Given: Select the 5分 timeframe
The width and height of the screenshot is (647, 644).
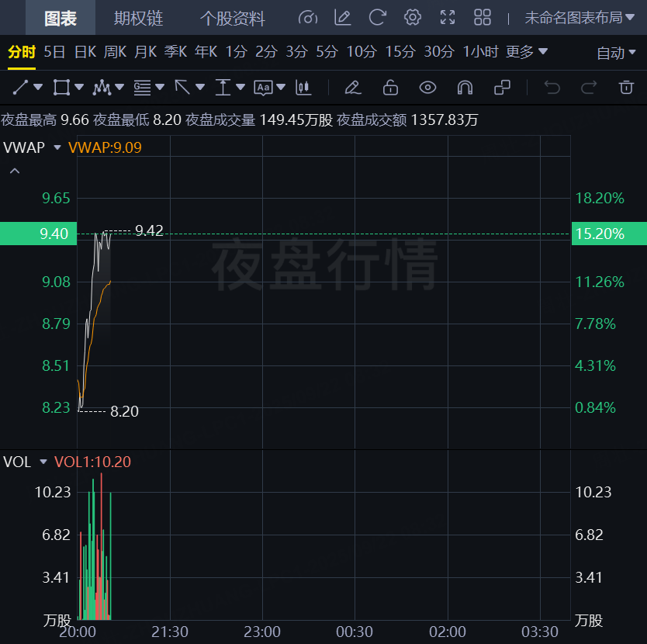Looking at the screenshot, I should click(x=327, y=52).
